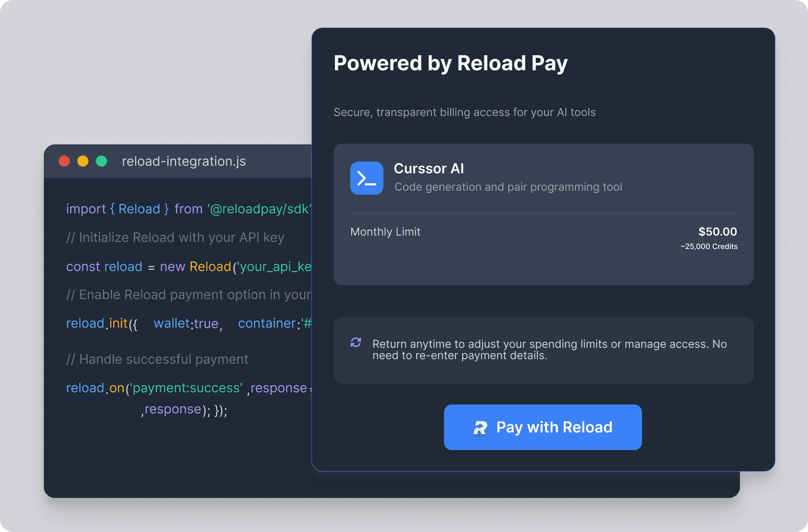This screenshot has height=532, width=808.
Task: Select the $50.00 limit amount
Action: (x=718, y=232)
